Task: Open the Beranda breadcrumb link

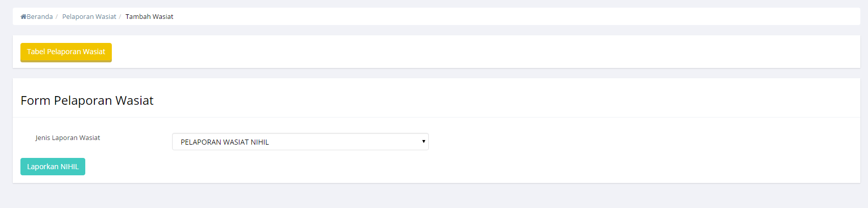Action: click(40, 17)
